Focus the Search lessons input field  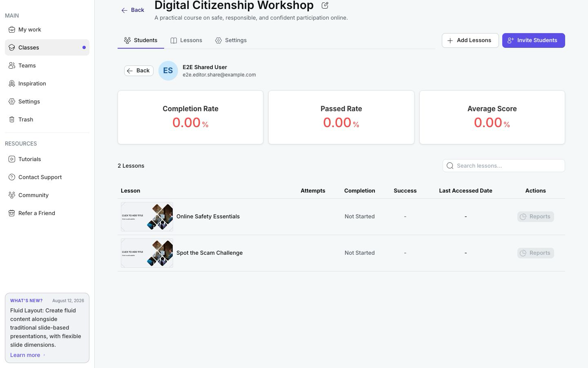[503, 166]
